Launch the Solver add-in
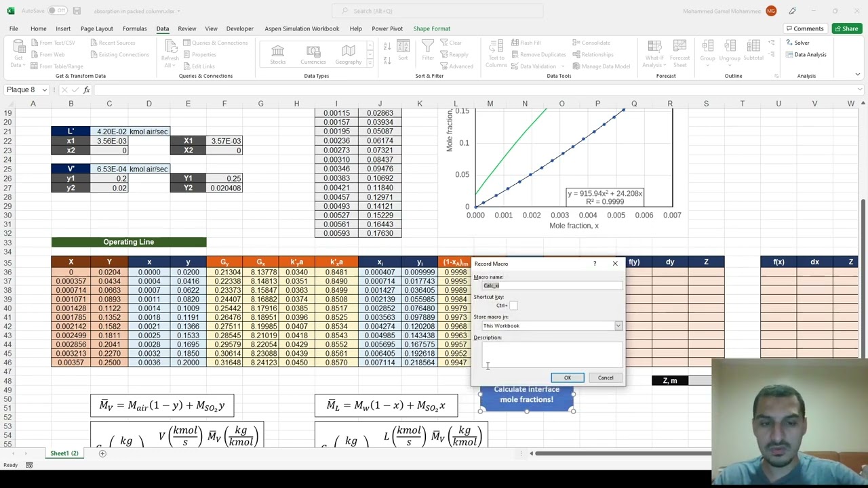The width and height of the screenshot is (868, 488). (797, 43)
